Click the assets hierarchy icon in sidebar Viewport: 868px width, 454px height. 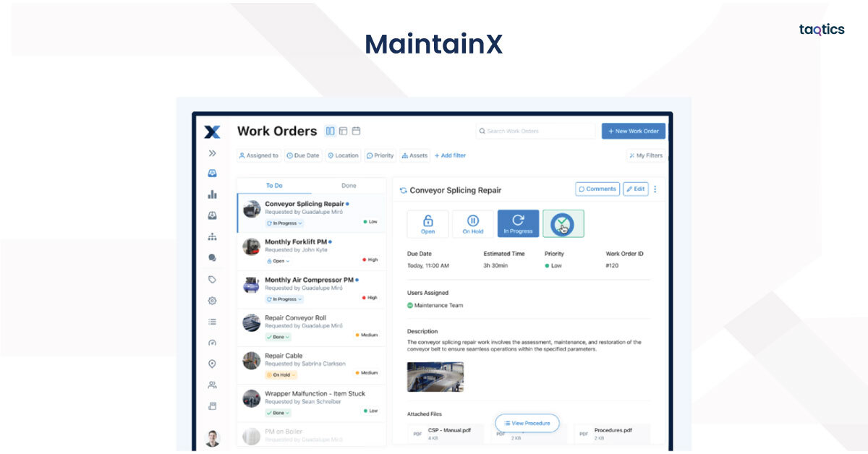tap(212, 236)
